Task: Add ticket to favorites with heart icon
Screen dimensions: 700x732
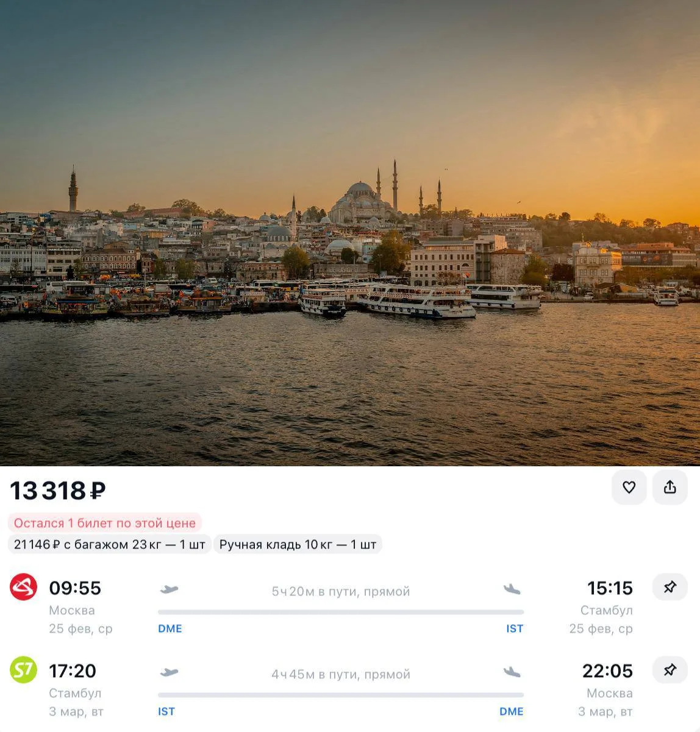Action: click(629, 487)
